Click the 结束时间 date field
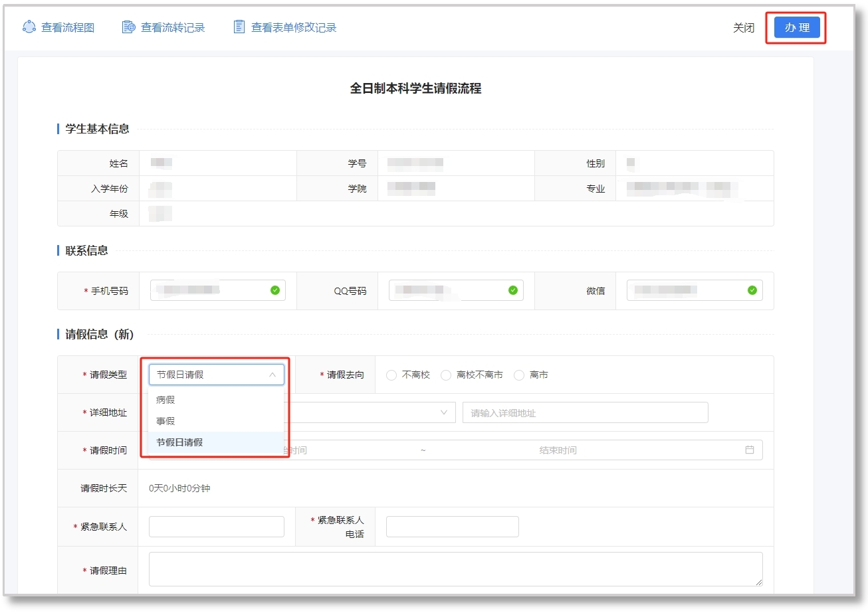Viewport: 868px width, 615px height. click(x=558, y=450)
